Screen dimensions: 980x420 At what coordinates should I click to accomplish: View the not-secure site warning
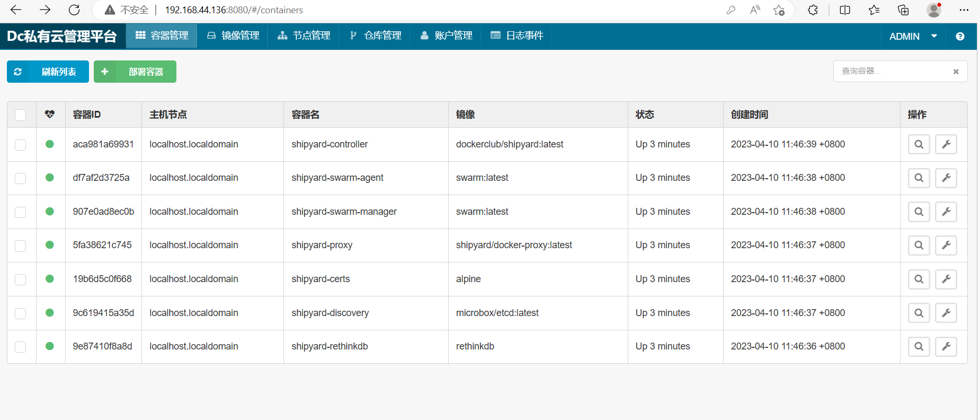127,10
